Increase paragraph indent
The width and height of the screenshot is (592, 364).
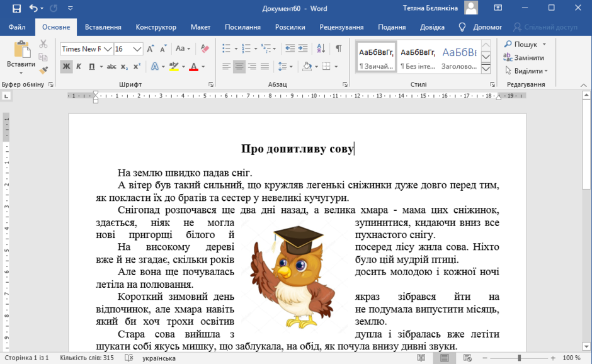point(303,48)
